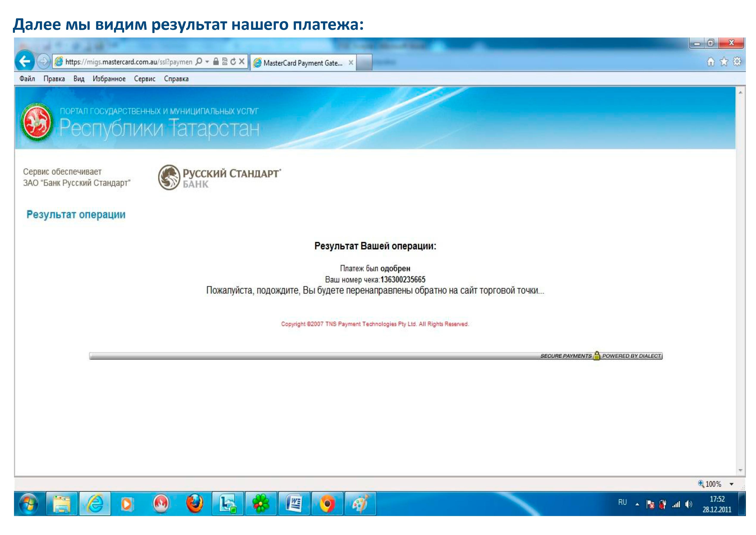Show hidden system tray icons arrow
The image size is (756, 535).
click(637, 504)
